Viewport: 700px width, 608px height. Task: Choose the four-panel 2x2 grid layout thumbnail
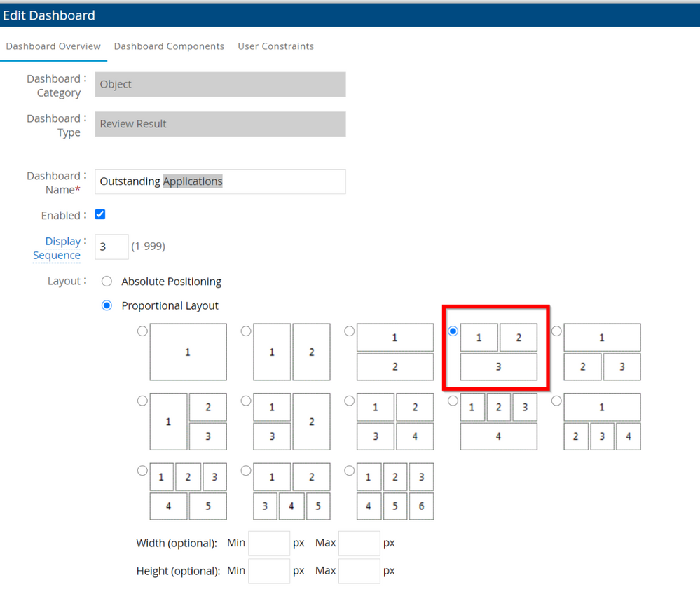pos(395,422)
